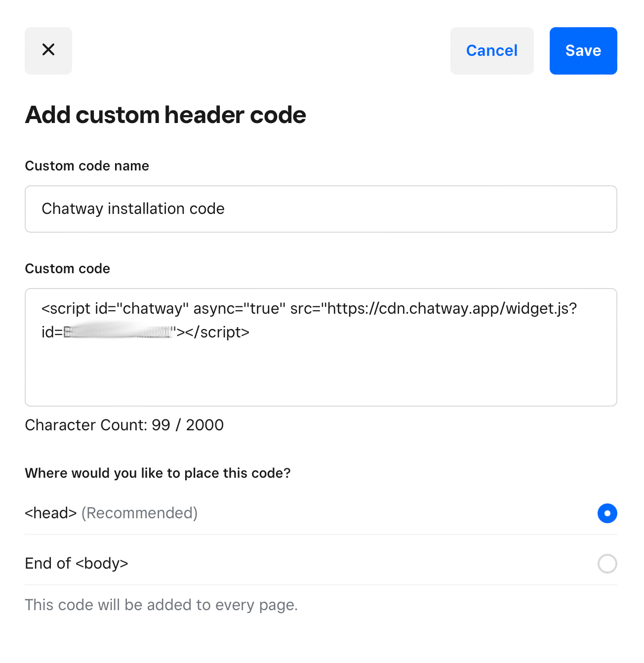The width and height of the screenshot is (644, 663).
Task: Save the custom header code
Action: pyautogui.click(x=583, y=51)
